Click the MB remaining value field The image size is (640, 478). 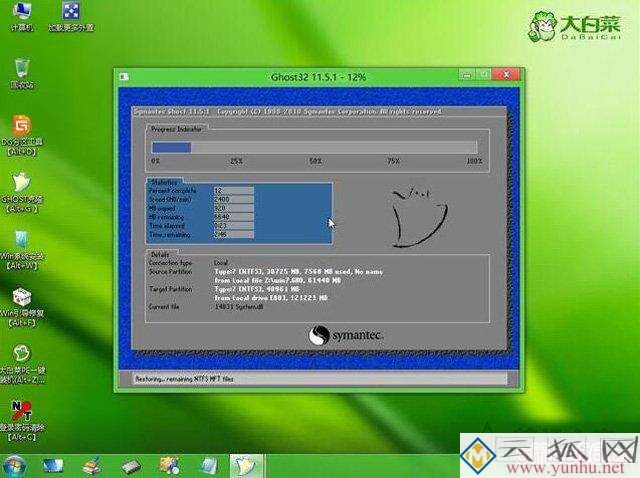coord(233,217)
